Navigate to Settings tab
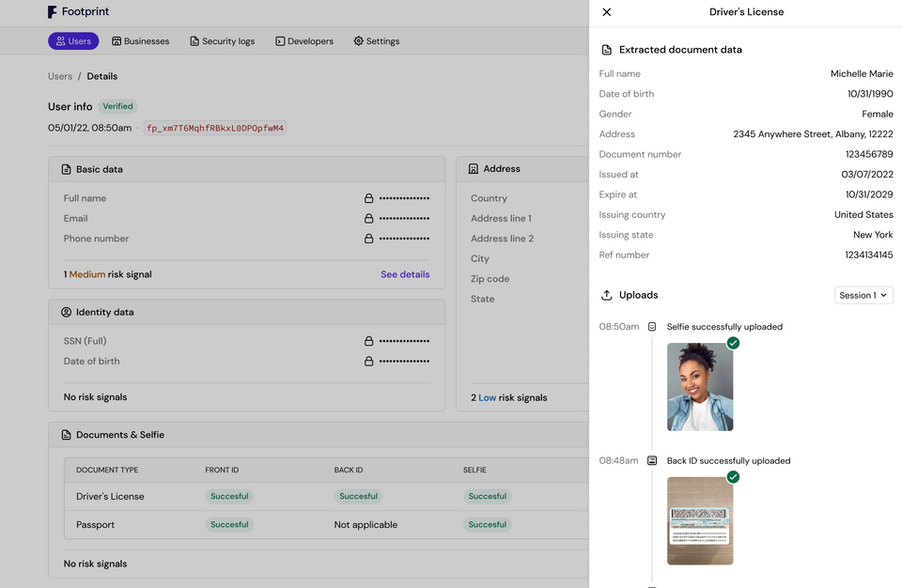Screen dimensions: 902x588 (376, 41)
